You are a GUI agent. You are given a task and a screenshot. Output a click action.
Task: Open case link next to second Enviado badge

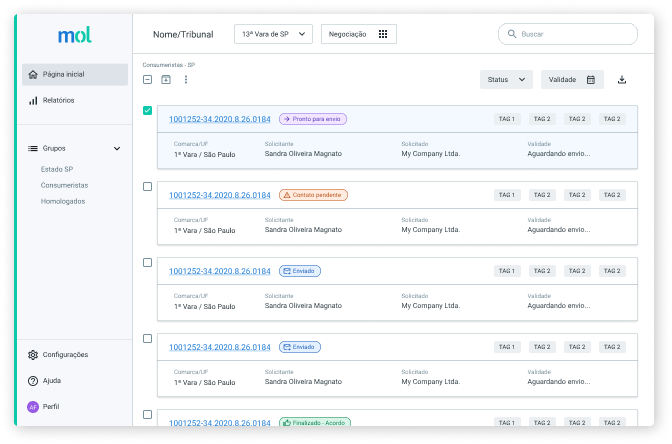click(x=220, y=347)
